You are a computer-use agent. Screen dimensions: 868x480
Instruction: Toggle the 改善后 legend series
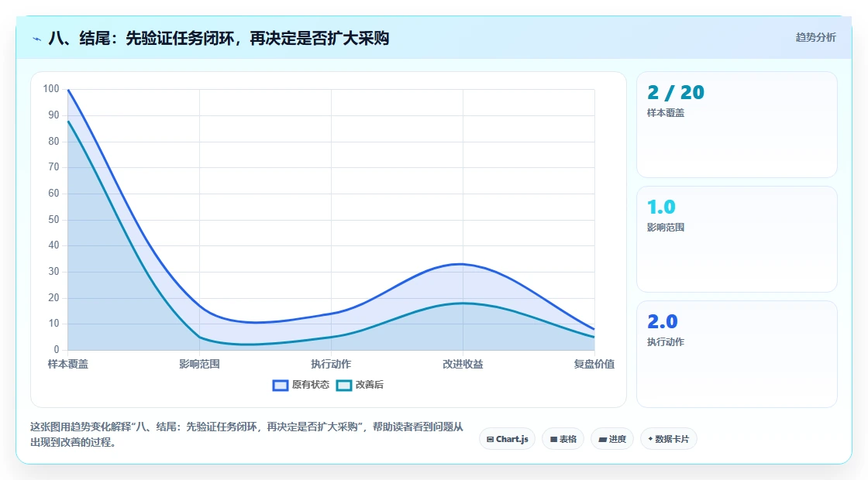click(x=360, y=385)
